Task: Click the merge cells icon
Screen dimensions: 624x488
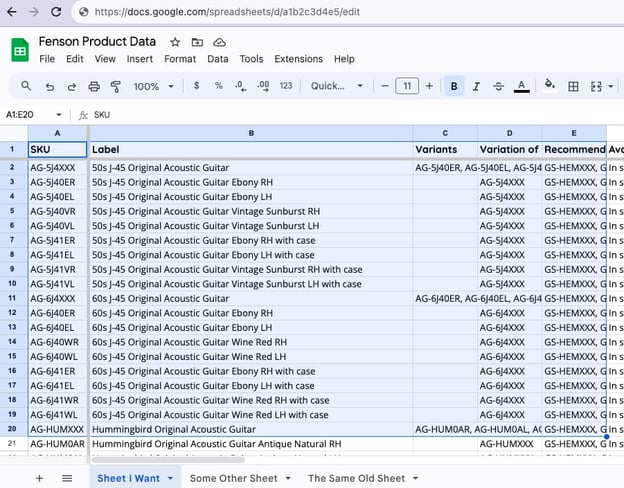Action: pyautogui.click(x=596, y=86)
